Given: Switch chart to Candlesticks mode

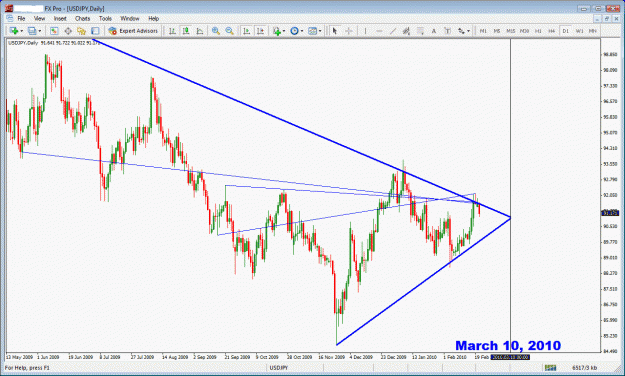Looking at the screenshot, I should point(186,31).
